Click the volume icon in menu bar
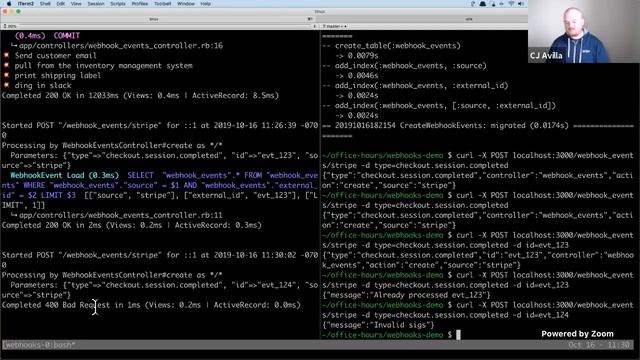 (521, 4)
